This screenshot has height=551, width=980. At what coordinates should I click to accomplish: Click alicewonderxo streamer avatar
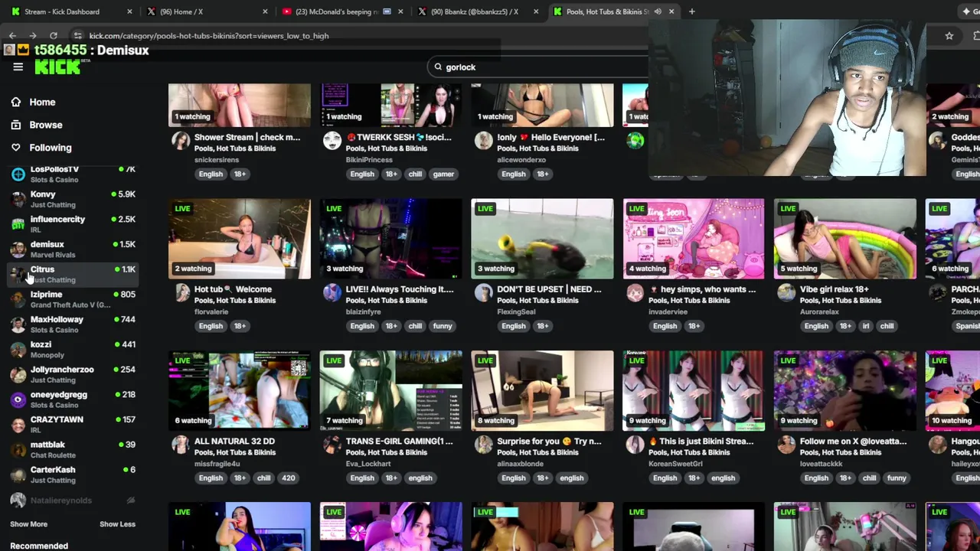click(x=484, y=141)
